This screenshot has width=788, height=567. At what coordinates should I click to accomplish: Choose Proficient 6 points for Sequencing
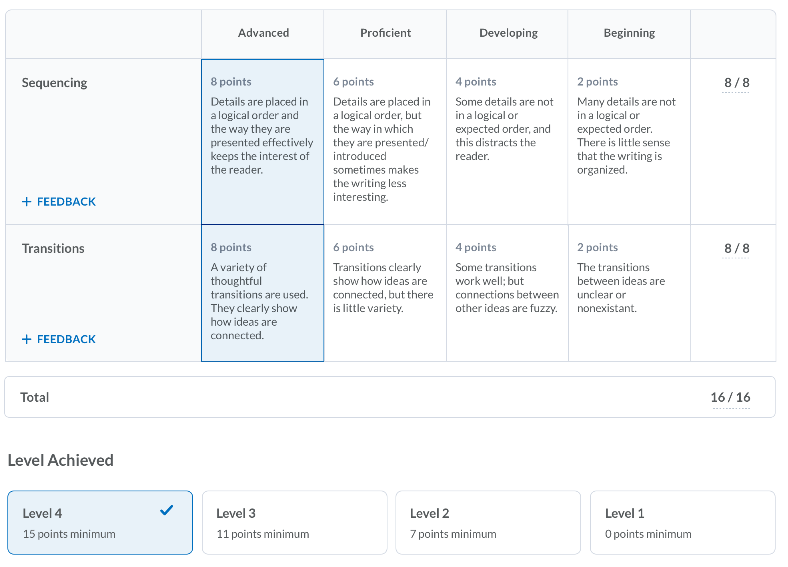(385, 141)
